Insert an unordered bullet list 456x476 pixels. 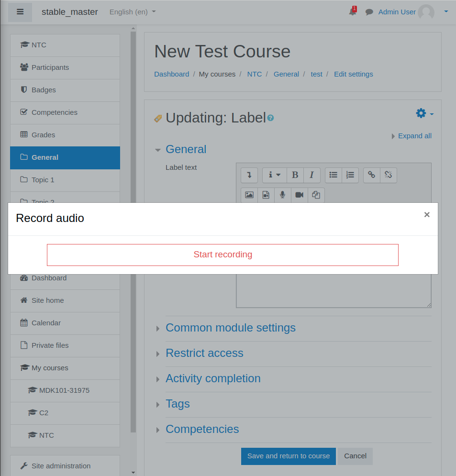tap(334, 175)
